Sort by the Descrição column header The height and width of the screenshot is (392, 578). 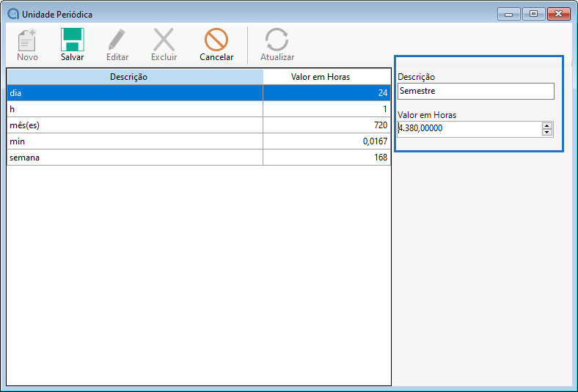point(135,77)
